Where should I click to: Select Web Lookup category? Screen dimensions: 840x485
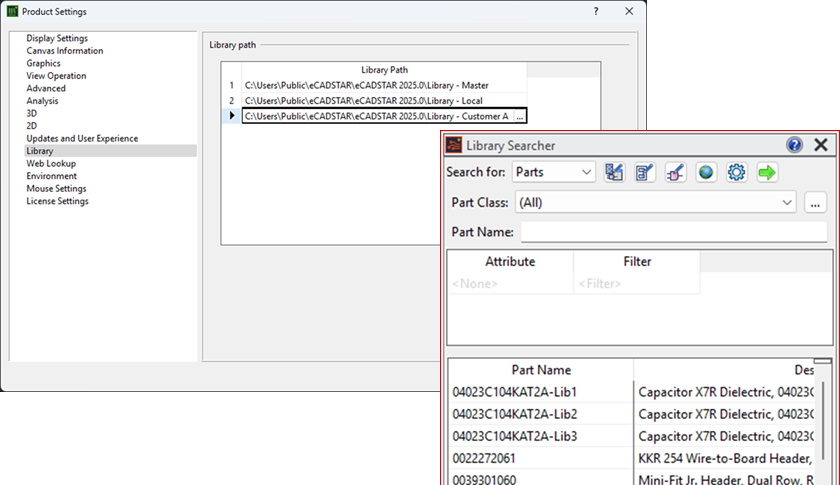(51, 163)
